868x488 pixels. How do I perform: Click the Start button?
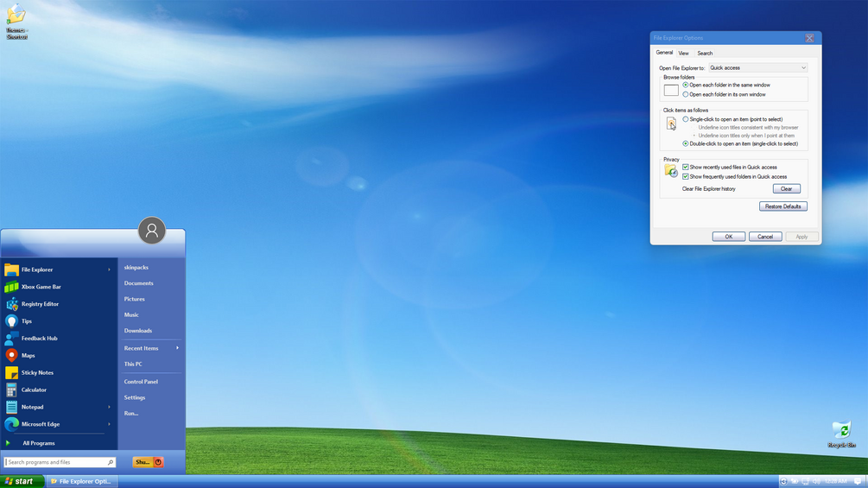point(22,481)
